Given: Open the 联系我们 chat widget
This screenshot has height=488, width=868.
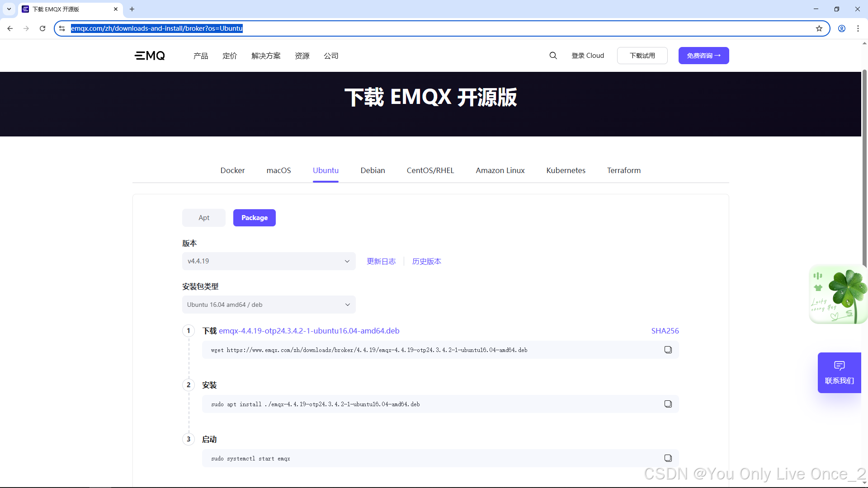Looking at the screenshot, I should 839,373.
